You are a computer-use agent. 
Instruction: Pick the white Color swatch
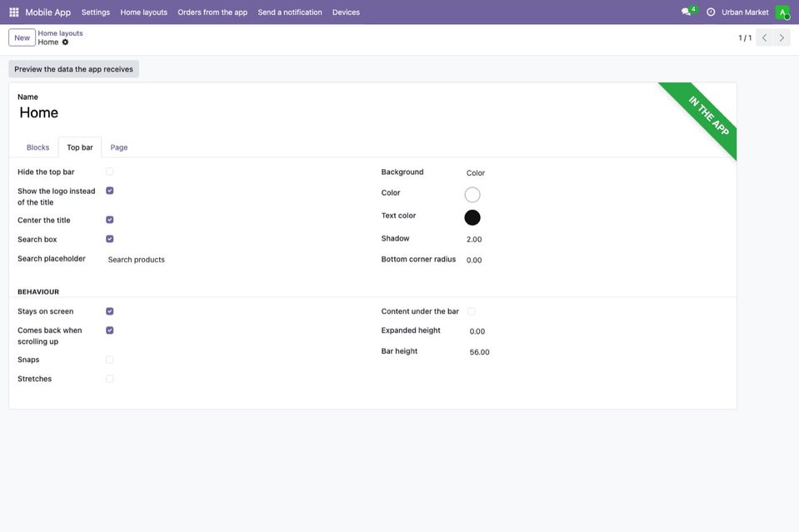pyautogui.click(x=472, y=195)
